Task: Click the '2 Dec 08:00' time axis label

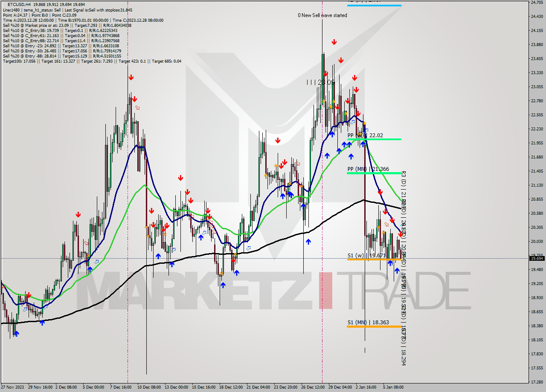Action: tap(66, 387)
